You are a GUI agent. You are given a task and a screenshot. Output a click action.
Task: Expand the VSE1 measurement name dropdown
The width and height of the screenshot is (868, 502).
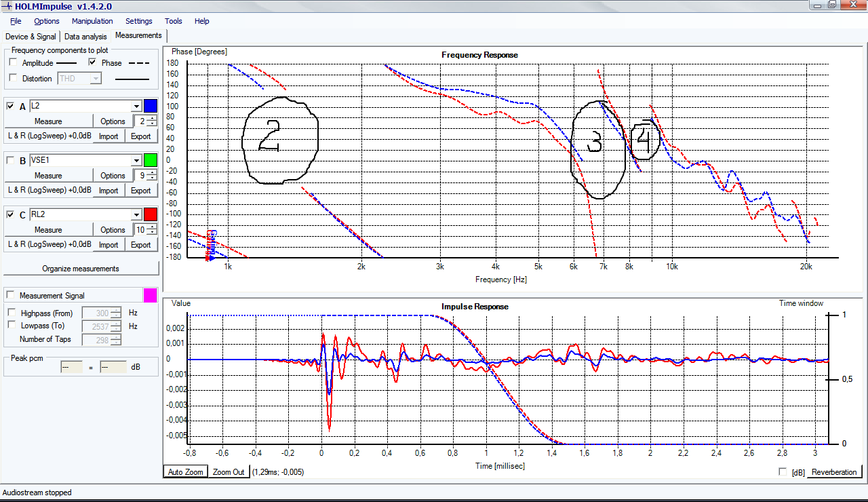136,161
